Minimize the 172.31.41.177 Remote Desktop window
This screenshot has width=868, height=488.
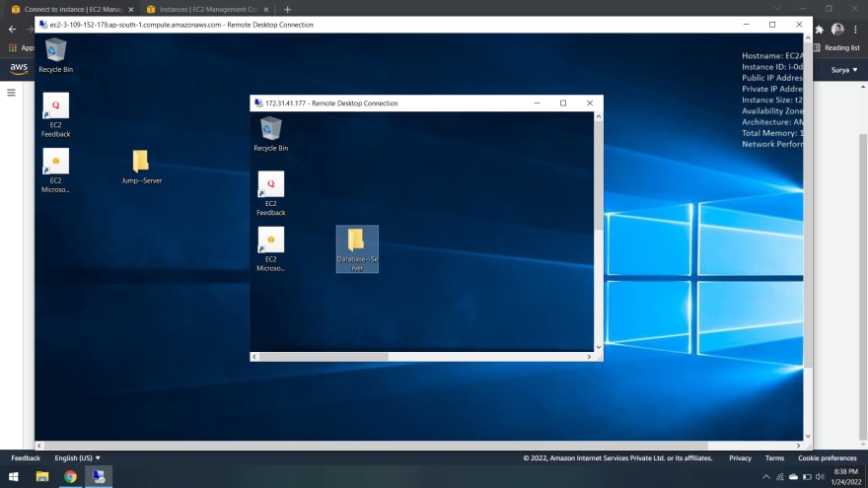537,103
